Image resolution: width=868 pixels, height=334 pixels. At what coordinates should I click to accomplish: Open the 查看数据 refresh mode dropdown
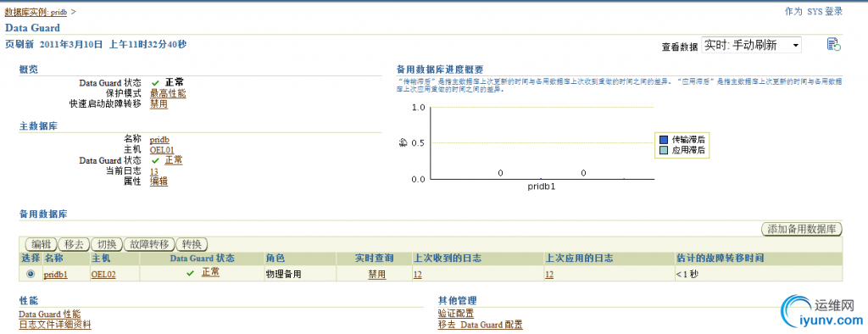[751, 46]
